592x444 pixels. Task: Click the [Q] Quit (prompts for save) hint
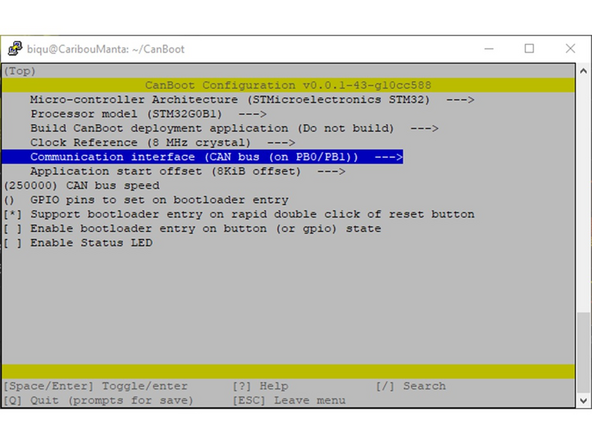tap(99, 400)
